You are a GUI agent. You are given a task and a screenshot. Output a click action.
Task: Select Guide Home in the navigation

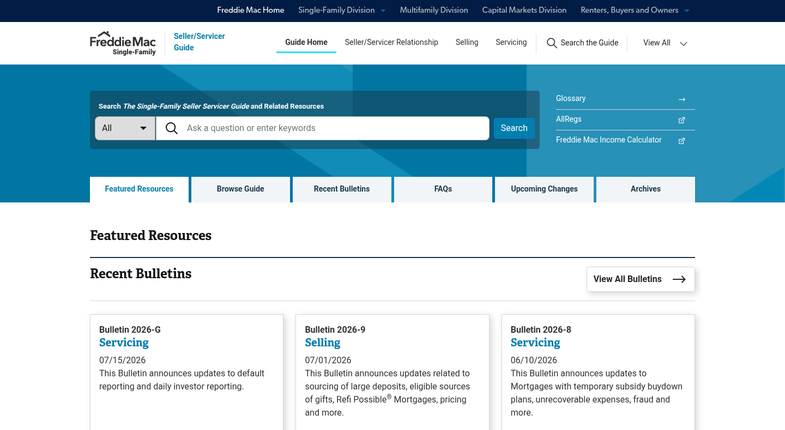pyautogui.click(x=306, y=43)
